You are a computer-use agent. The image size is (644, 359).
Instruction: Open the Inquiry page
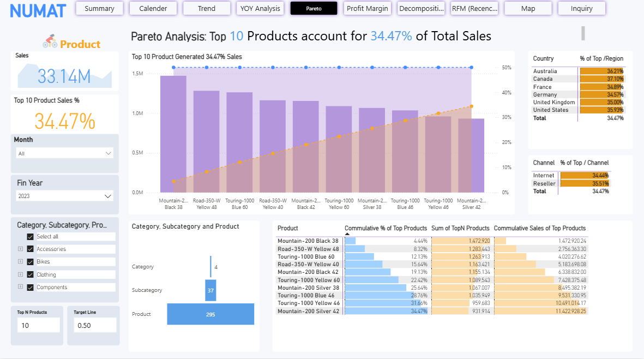click(582, 8)
